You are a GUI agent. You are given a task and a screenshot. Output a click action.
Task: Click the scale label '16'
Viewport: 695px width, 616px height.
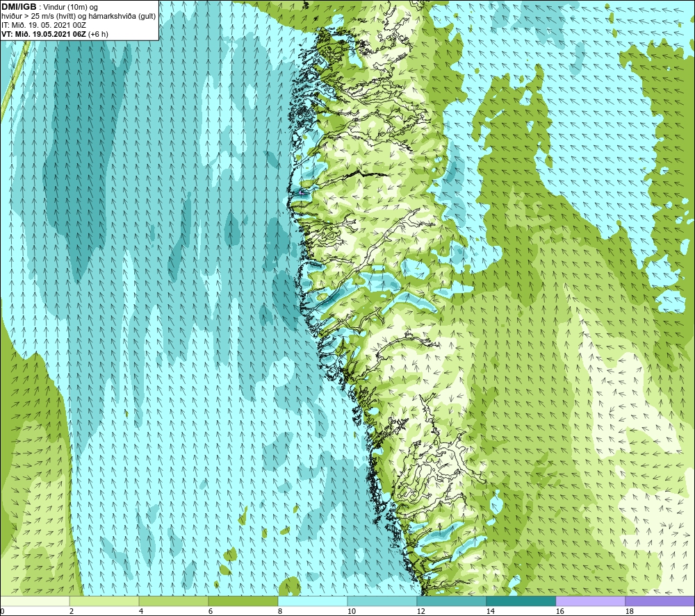click(559, 611)
